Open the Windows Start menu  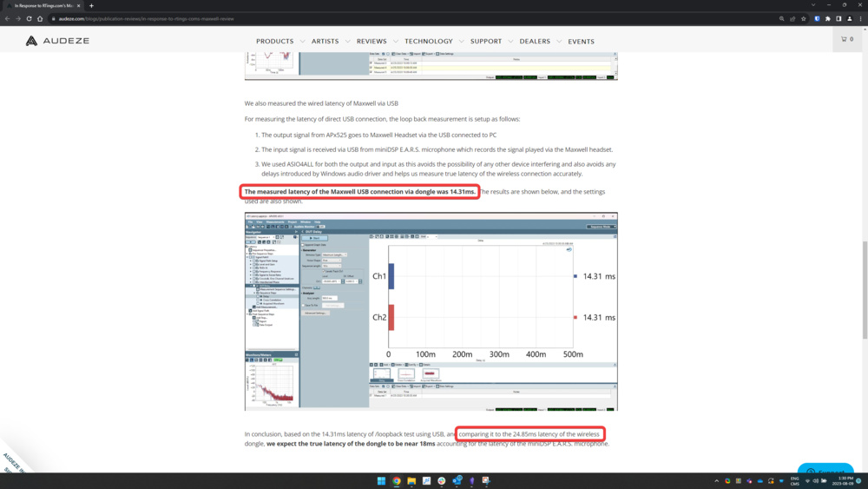click(381, 480)
